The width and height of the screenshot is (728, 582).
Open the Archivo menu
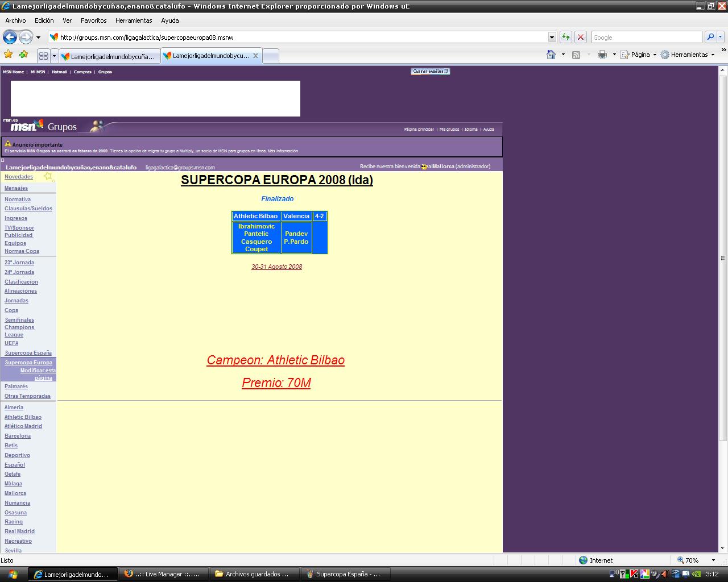click(x=15, y=20)
